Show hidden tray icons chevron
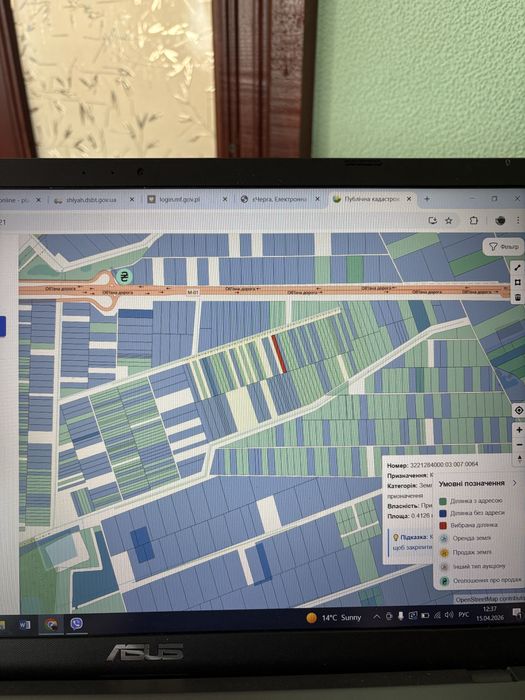Image resolution: width=525 pixels, height=700 pixels. tap(376, 617)
